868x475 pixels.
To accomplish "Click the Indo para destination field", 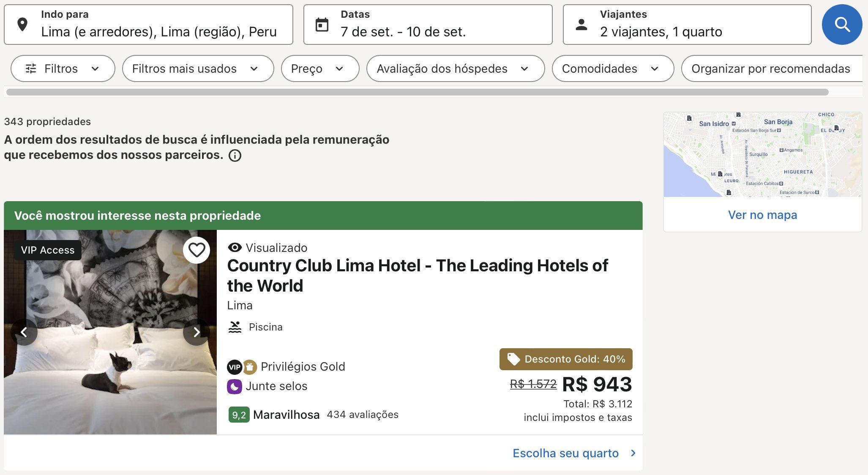I will click(148, 25).
